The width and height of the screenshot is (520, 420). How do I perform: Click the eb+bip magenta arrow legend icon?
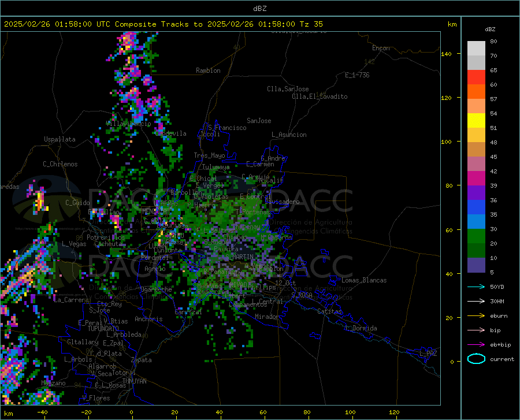click(x=476, y=345)
